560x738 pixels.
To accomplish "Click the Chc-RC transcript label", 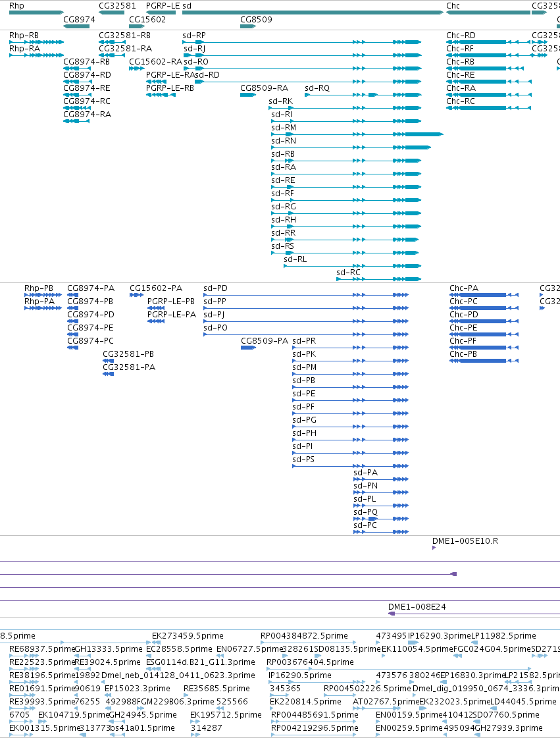I will [x=460, y=101].
